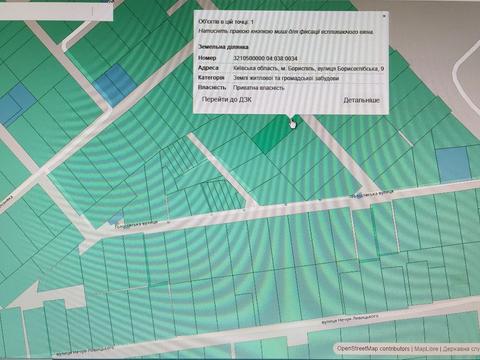Open the 'Перейти до ДЗК' link

227,100
